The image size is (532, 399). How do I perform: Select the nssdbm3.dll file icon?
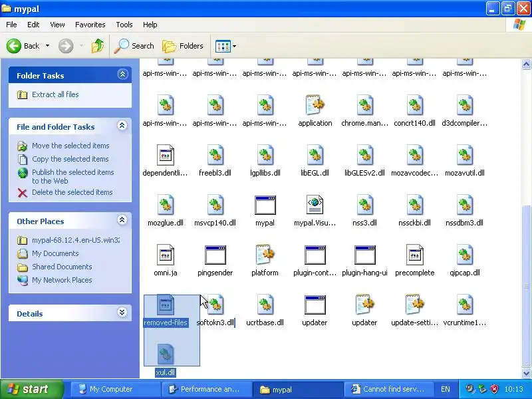(x=464, y=205)
